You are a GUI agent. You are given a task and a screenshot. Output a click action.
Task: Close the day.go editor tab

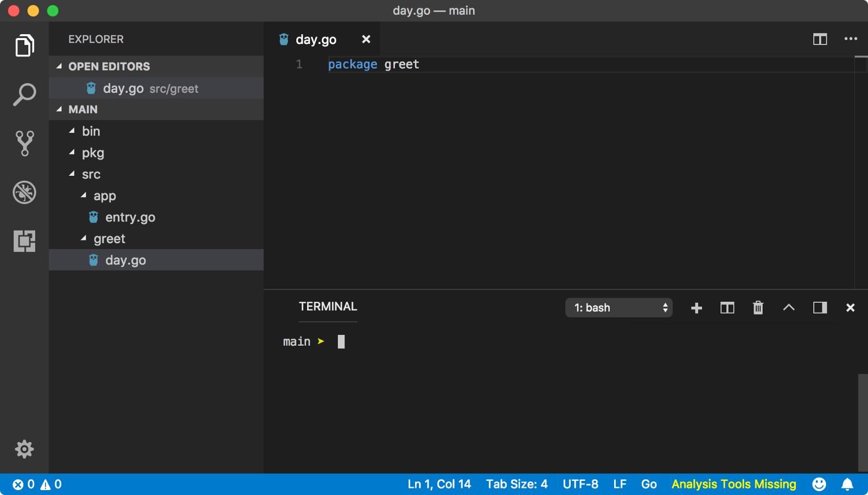366,39
